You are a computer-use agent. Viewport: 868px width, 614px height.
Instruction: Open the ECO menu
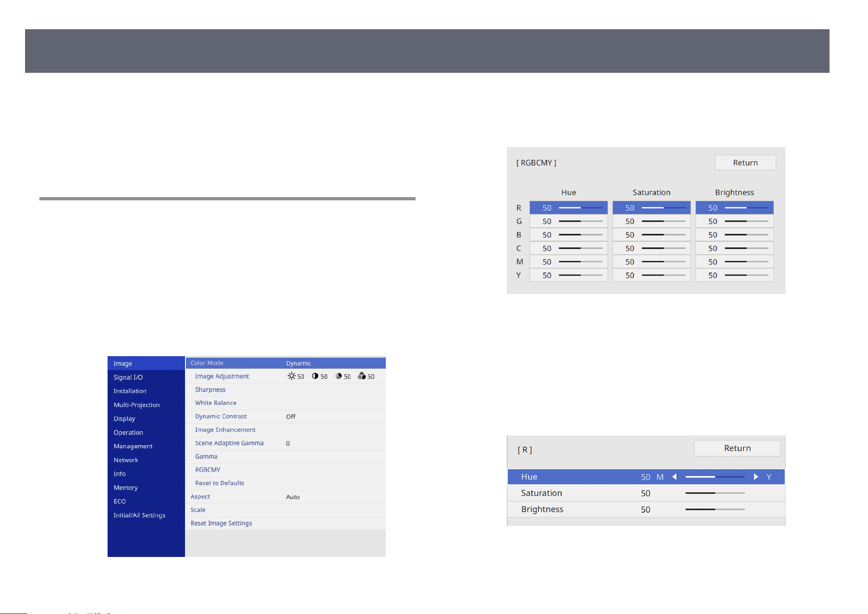click(x=146, y=501)
